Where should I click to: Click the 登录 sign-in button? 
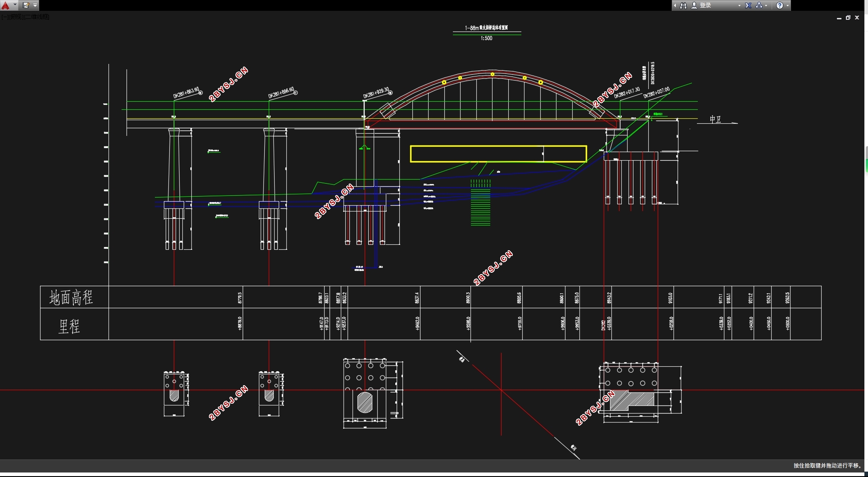coord(705,5)
